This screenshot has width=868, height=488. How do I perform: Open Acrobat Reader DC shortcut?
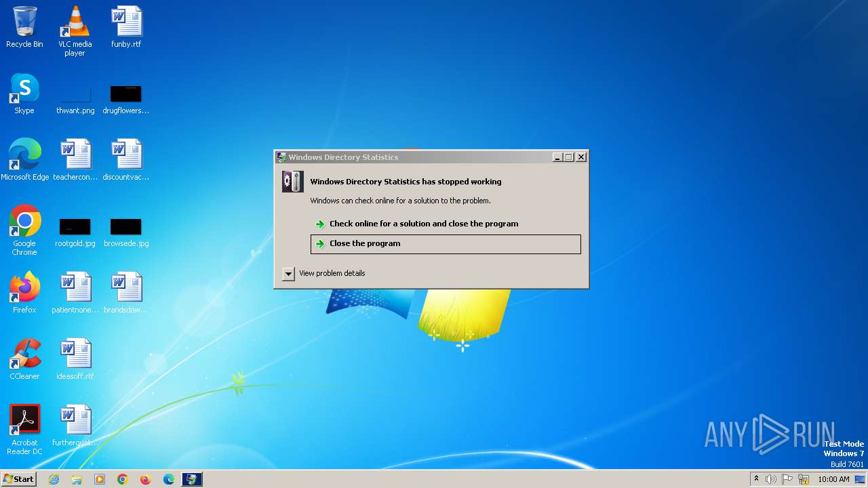point(24,430)
